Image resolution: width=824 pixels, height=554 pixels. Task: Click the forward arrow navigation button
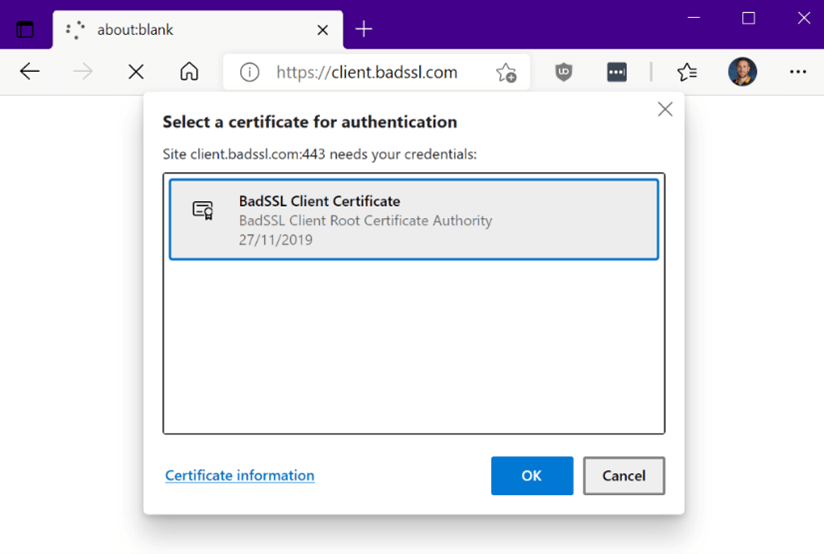pyautogui.click(x=83, y=71)
